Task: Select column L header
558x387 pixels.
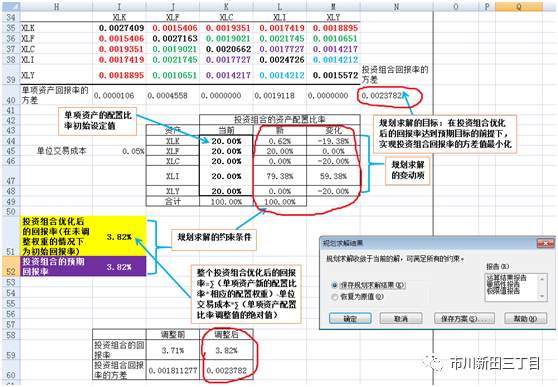Action: pyautogui.click(x=279, y=6)
